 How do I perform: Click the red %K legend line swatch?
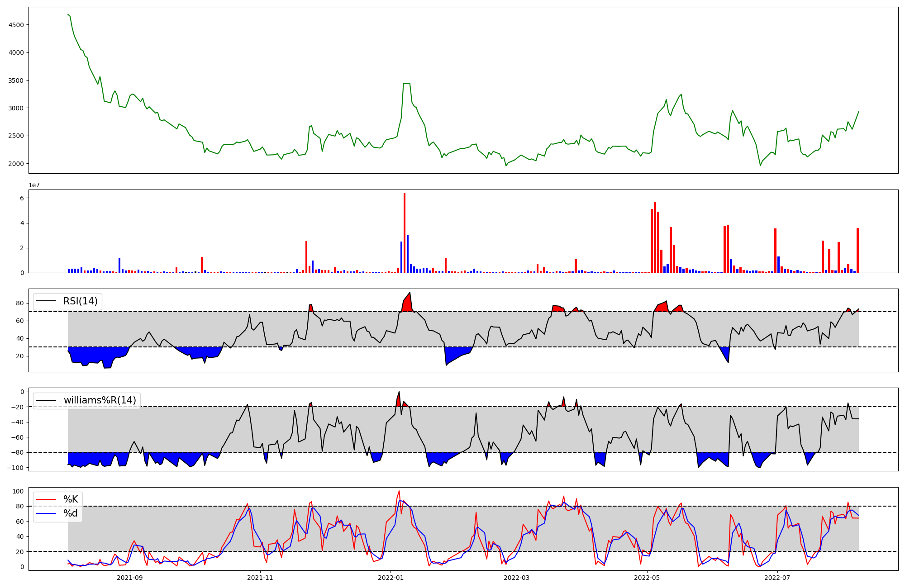pos(46,500)
